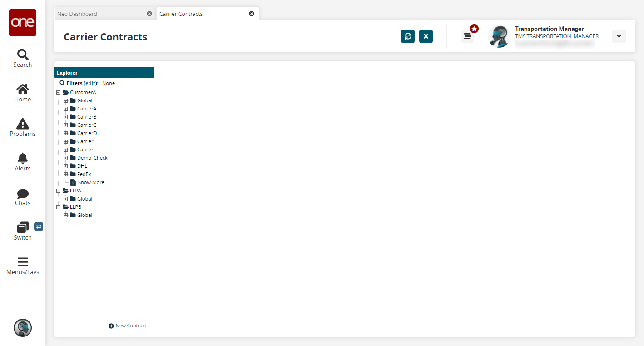
Task: Select Global under CustomerA
Action: (84, 100)
